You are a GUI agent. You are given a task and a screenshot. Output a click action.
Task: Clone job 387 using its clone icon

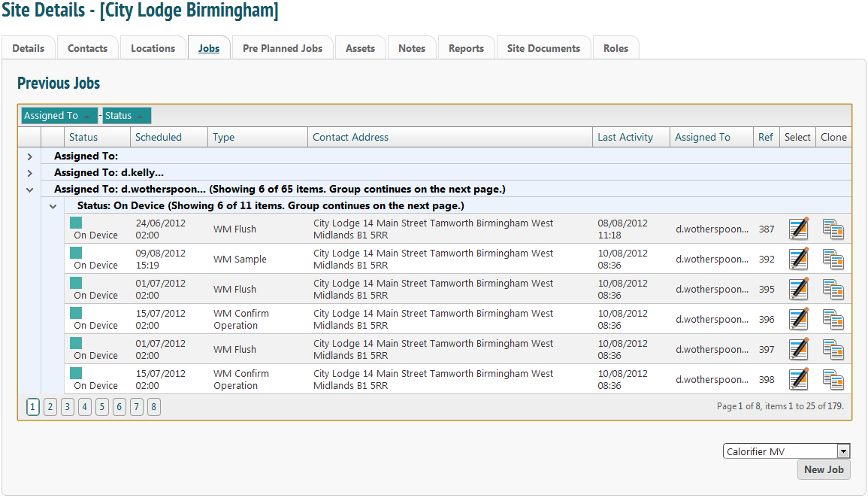(833, 229)
